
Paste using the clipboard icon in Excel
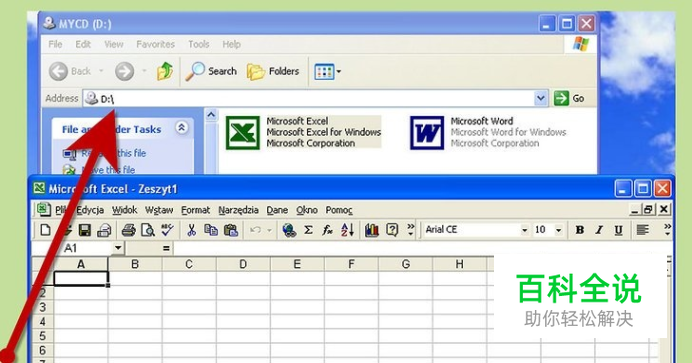tap(231, 230)
